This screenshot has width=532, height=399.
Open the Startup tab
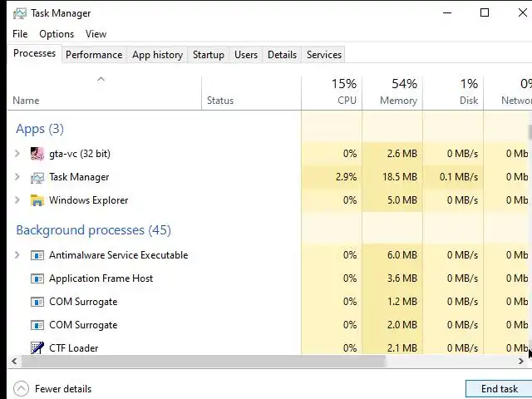208,55
